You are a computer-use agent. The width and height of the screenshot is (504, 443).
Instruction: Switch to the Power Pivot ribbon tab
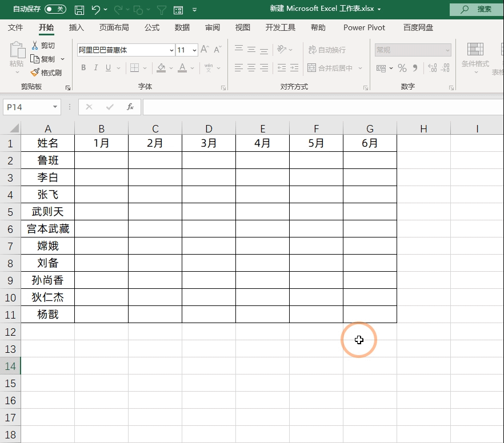364,27
